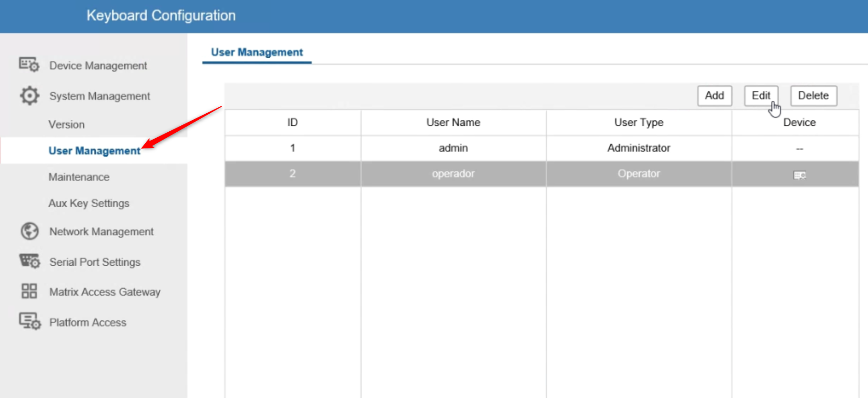
Task: Open Aux Key Settings
Action: (x=89, y=203)
